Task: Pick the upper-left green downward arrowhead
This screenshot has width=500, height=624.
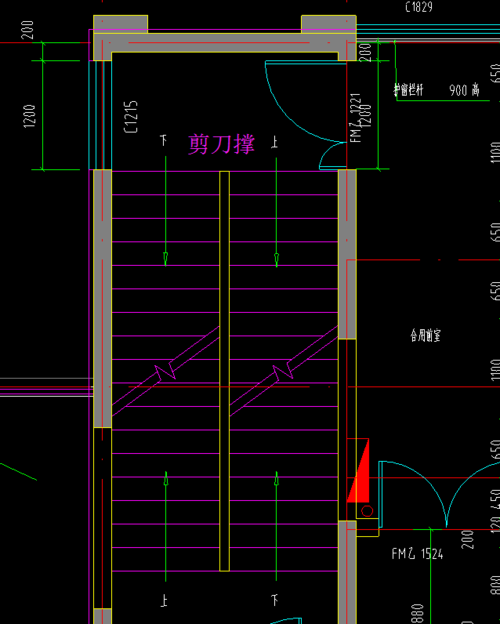Action: (x=166, y=259)
